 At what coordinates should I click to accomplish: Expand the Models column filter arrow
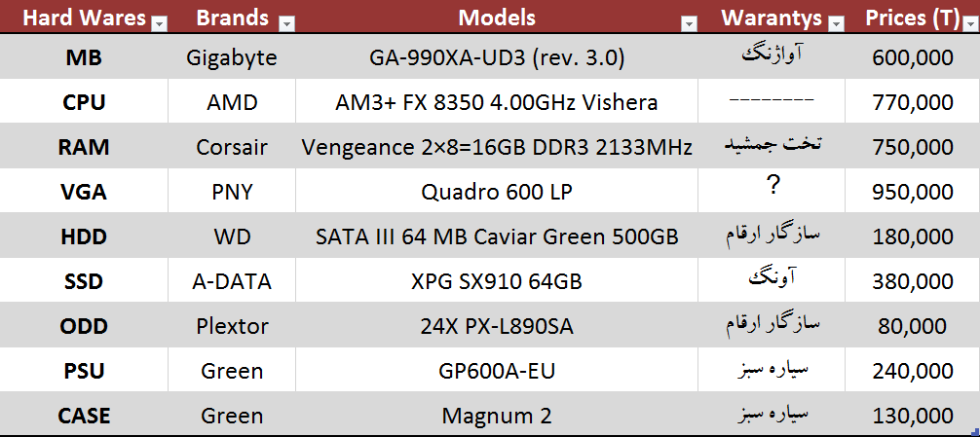[689, 23]
